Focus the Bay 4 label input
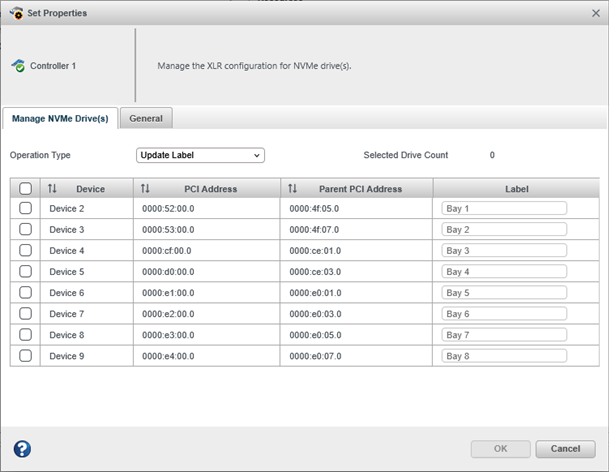The image size is (609, 472). point(504,271)
